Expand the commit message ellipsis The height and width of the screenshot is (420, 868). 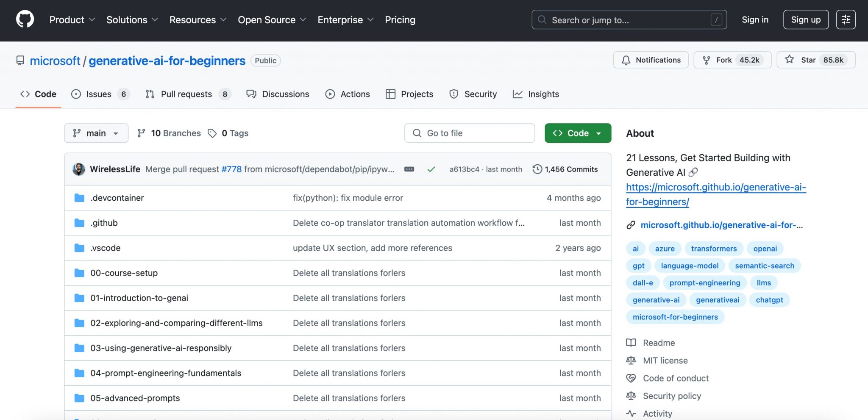point(409,169)
